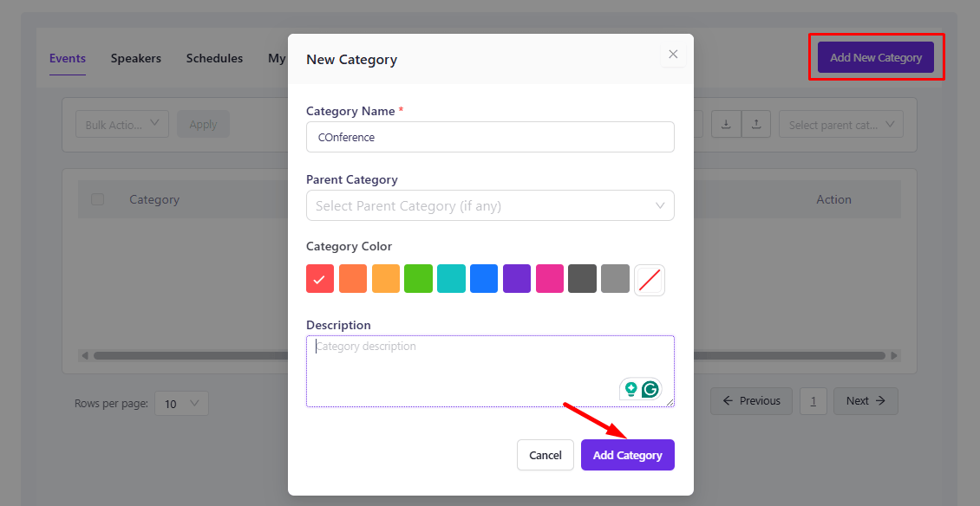Viewport: 980px width, 506px height.
Task: Click the download icon button
Action: tap(726, 125)
